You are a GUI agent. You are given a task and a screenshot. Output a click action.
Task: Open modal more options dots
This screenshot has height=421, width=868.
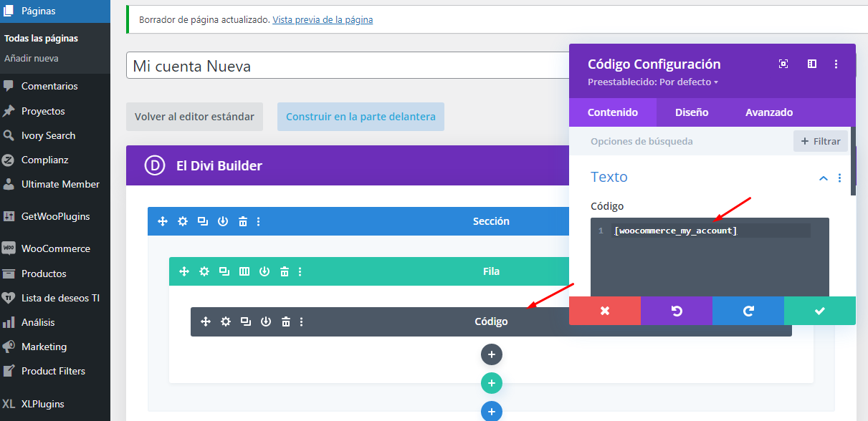click(836, 64)
